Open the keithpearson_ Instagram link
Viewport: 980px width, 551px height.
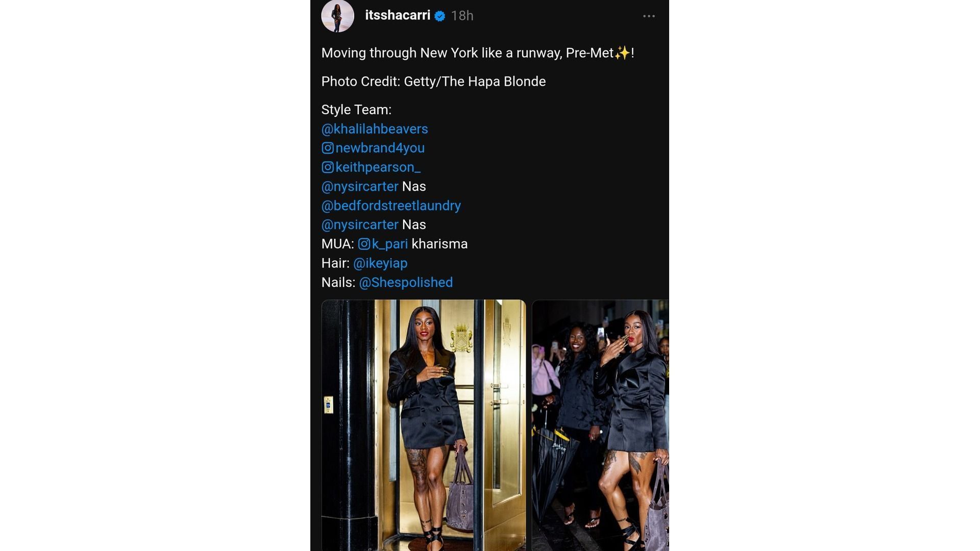(x=378, y=167)
